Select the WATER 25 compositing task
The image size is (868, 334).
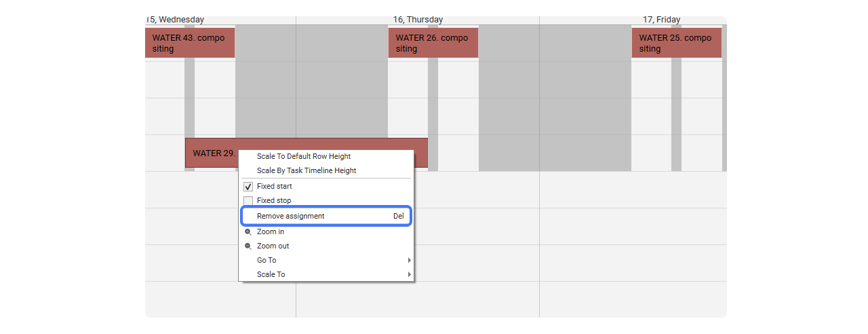pyautogui.click(x=676, y=43)
